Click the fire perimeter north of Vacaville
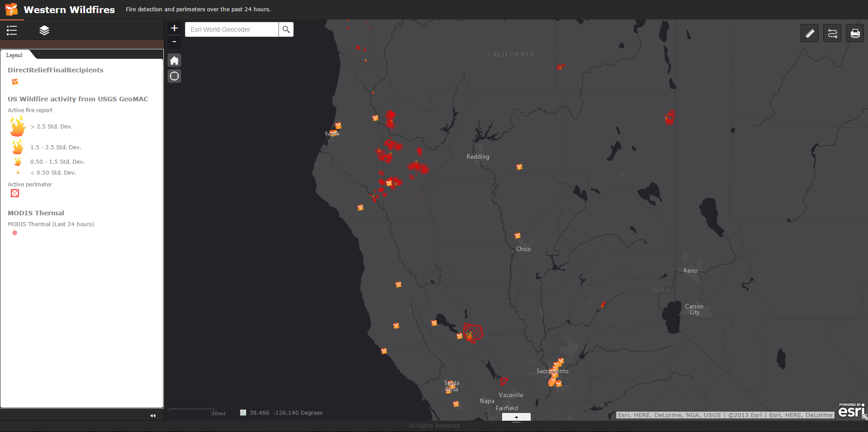This screenshot has width=868, height=432. click(504, 381)
